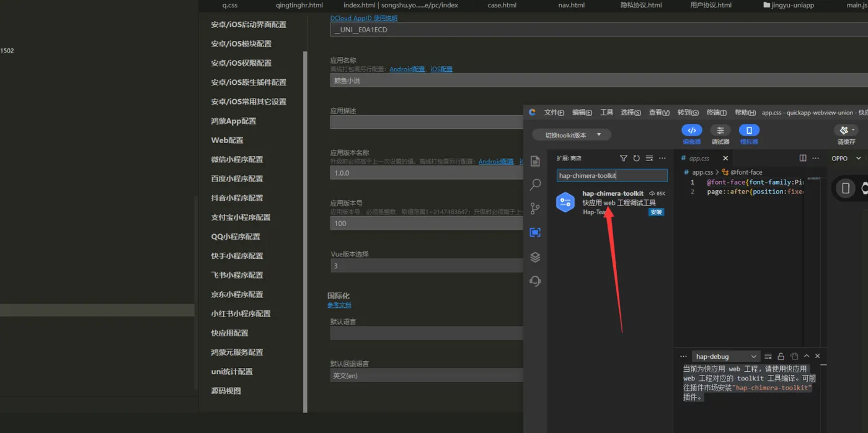Open the 工具 menu
Image resolution: width=868 pixels, height=433 pixels.
tap(607, 113)
